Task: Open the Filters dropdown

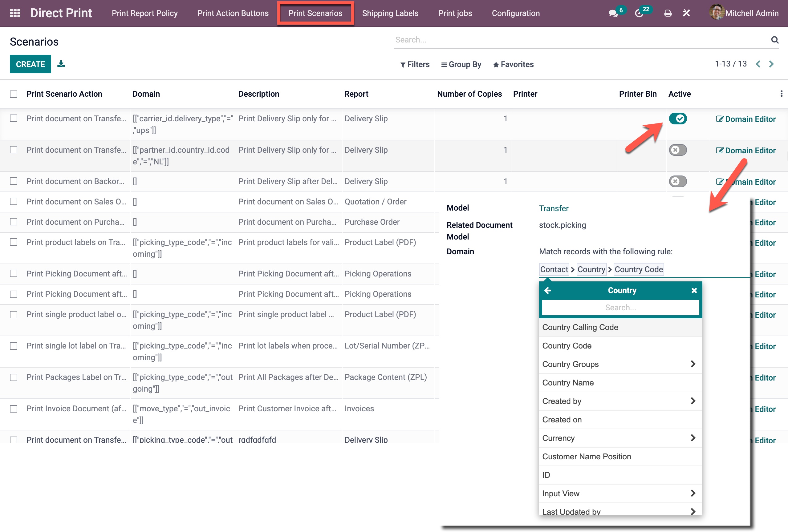Action: [415, 64]
